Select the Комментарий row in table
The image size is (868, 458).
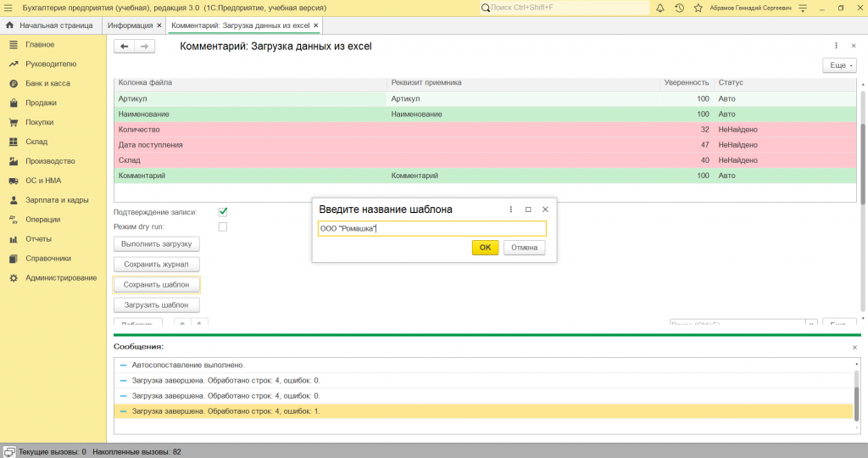pos(485,176)
